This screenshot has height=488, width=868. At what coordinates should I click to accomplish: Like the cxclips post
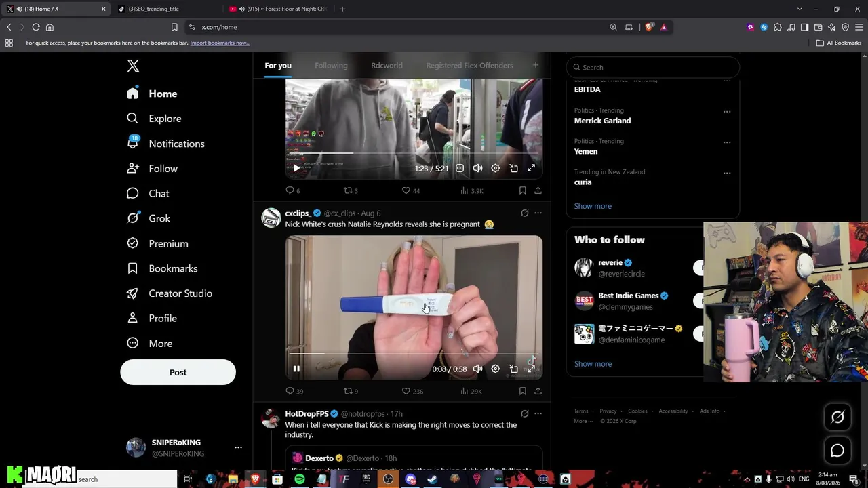pos(412,391)
